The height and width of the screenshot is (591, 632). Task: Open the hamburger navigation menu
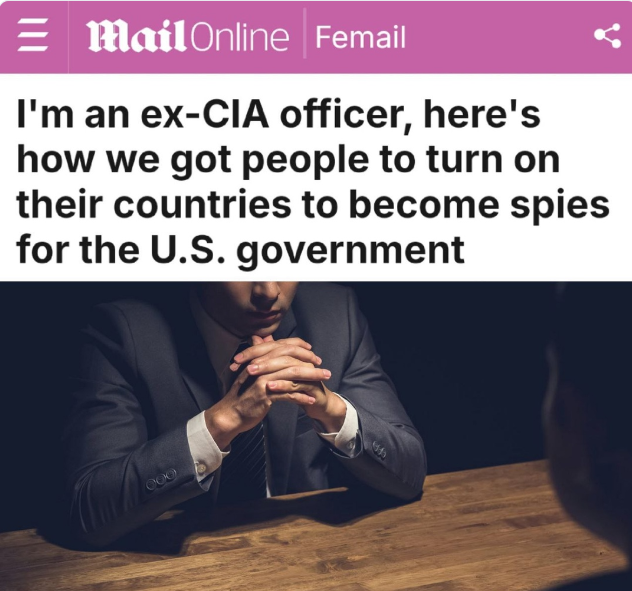pos(33,37)
